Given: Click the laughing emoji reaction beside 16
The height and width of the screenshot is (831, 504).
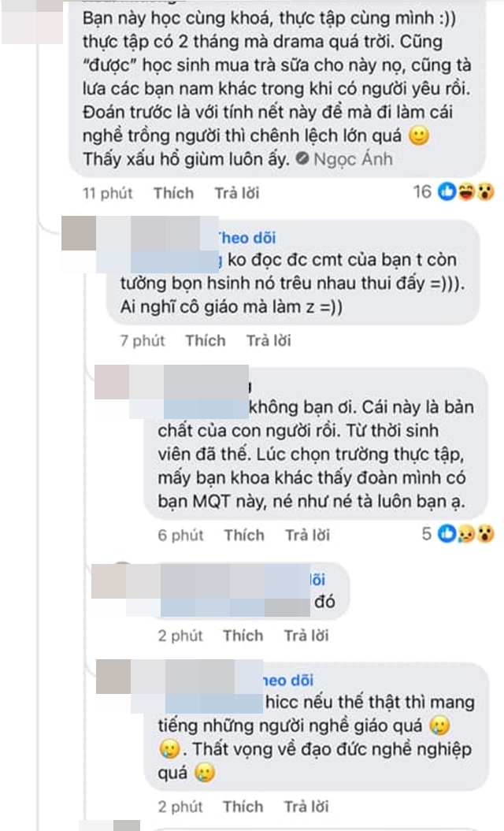Looking at the screenshot, I should click(x=466, y=192).
